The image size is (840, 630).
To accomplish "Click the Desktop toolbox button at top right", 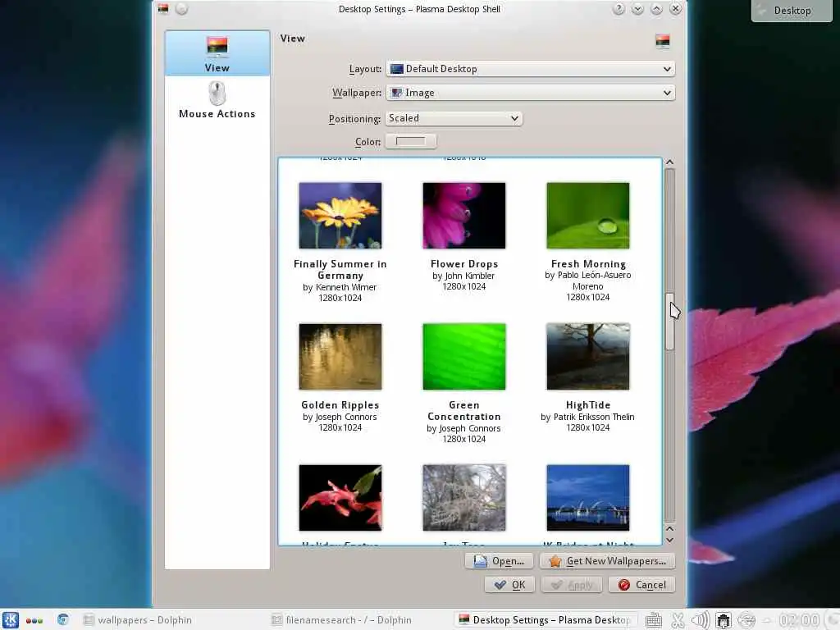I will click(792, 10).
